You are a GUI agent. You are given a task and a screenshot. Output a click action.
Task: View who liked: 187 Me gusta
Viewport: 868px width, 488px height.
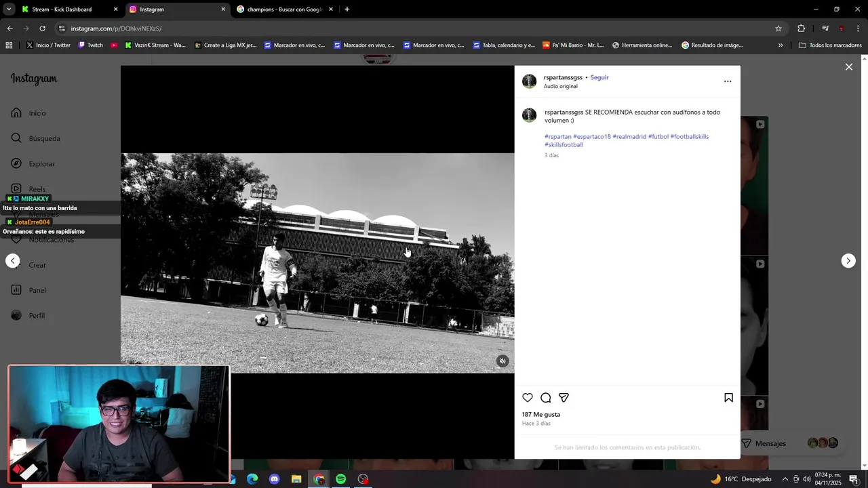point(541,414)
